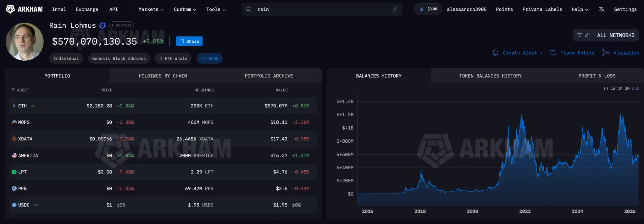Click the verified badge next to Rain Lohmus
Screen dimensions: 644x224
[103, 25]
